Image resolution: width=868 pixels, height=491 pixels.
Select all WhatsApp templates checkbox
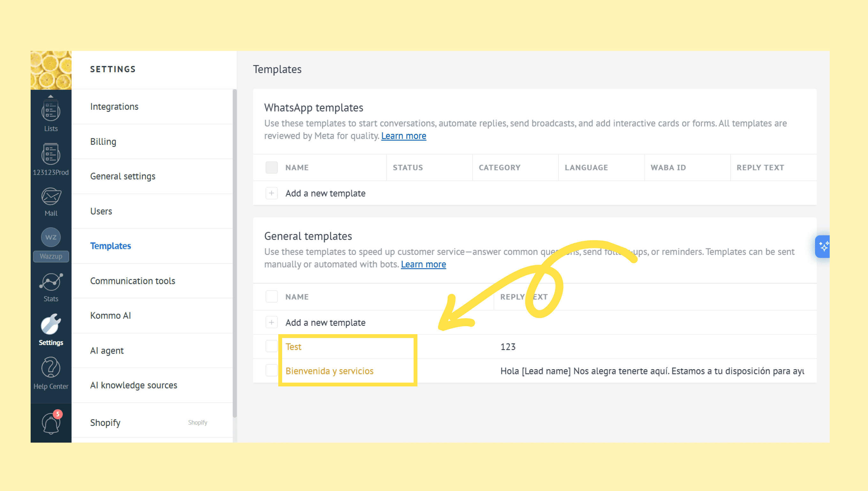(x=271, y=168)
